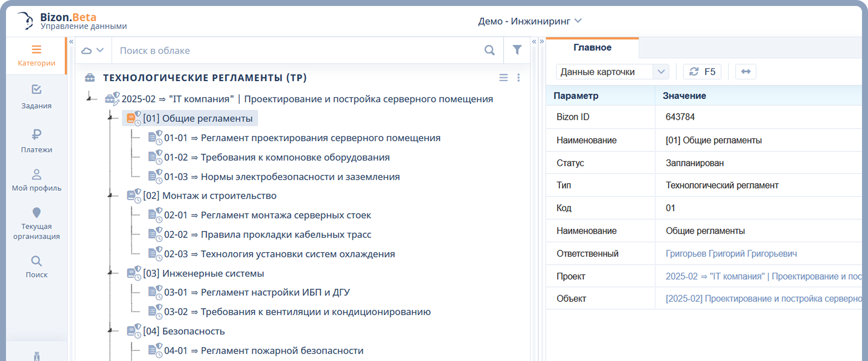Open the Search (Поиск) sidebar icon
Viewport: 868px width, 361px height.
[36, 261]
